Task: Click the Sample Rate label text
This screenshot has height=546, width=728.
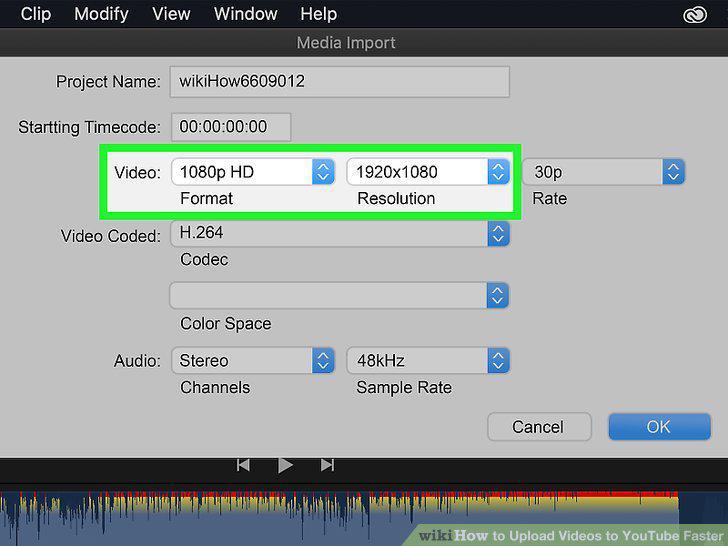Action: [404, 388]
